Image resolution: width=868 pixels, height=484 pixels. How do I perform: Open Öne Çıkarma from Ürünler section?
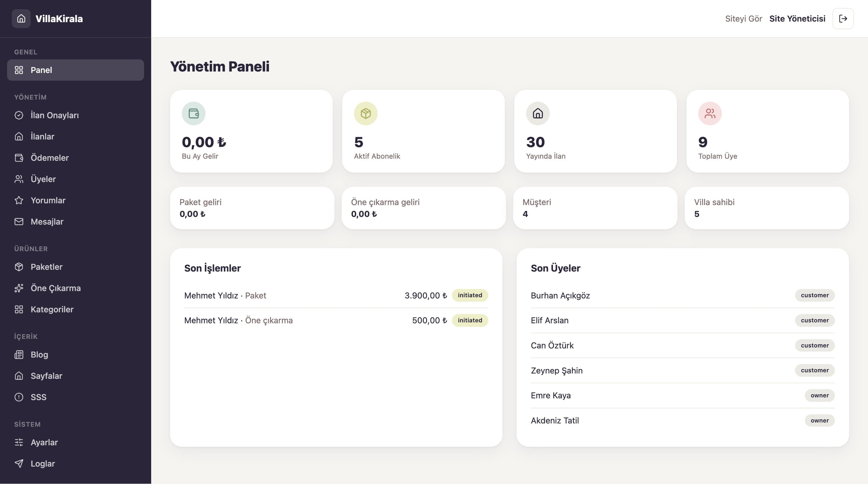[x=76, y=288]
